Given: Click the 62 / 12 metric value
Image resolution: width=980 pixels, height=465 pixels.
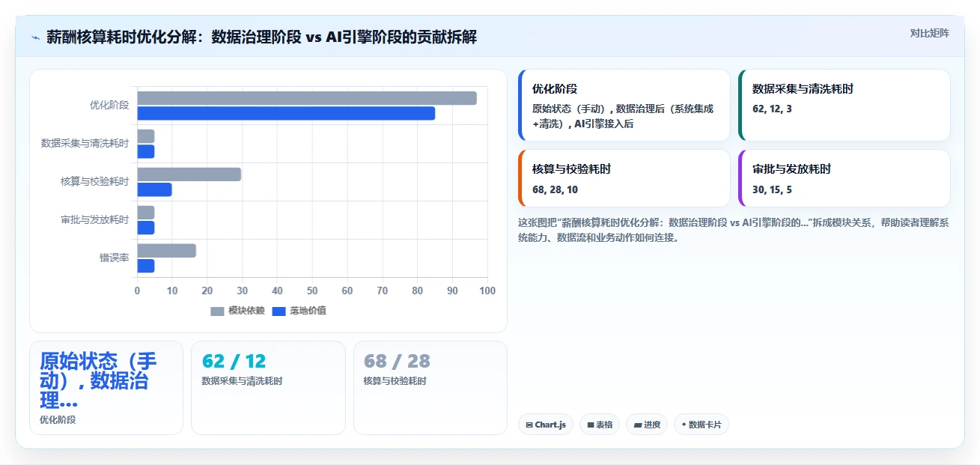Looking at the screenshot, I should point(234,361).
